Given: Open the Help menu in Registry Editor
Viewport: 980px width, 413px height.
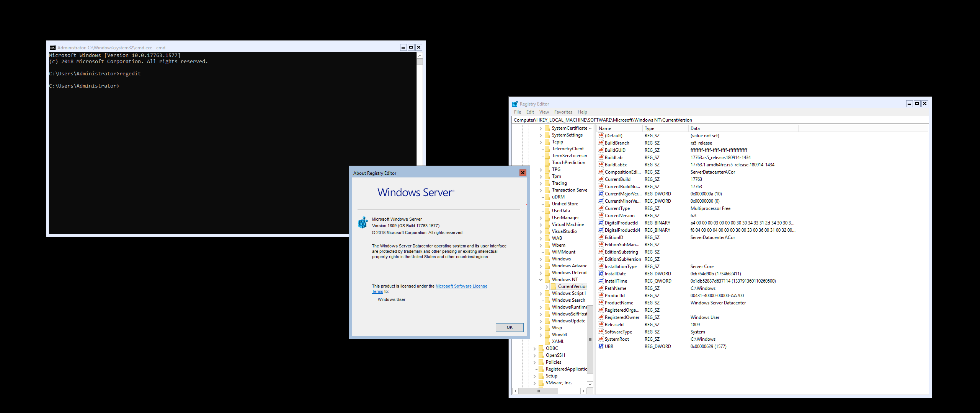Looking at the screenshot, I should click(582, 112).
